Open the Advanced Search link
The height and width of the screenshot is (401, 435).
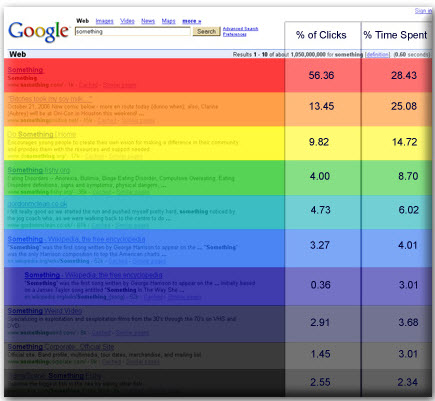pos(240,29)
